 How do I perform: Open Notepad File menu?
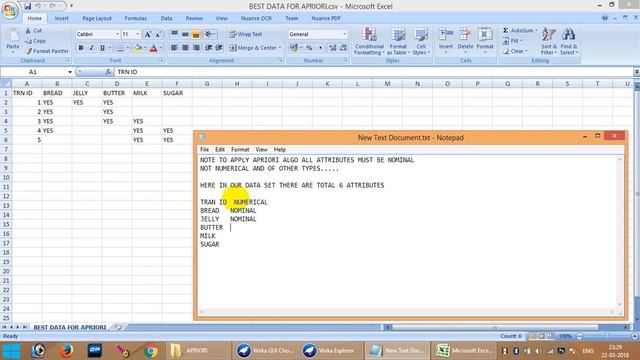(x=204, y=149)
